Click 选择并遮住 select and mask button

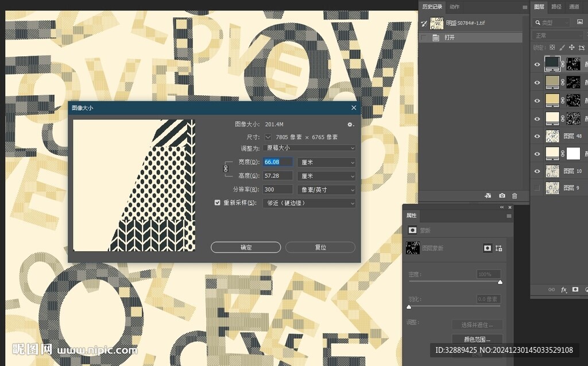[477, 325]
